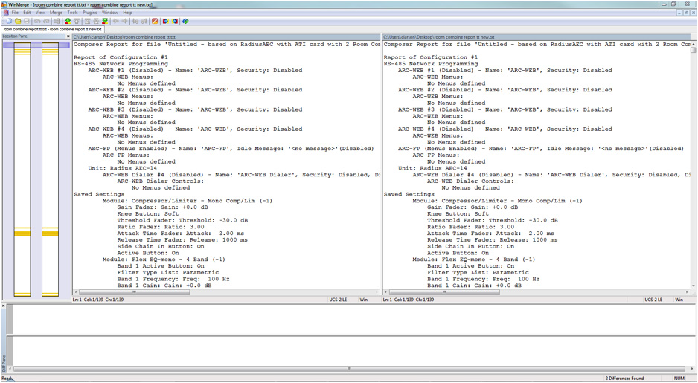
Task: Minimize the inner compare document window
Action: (x=680, y=13)
